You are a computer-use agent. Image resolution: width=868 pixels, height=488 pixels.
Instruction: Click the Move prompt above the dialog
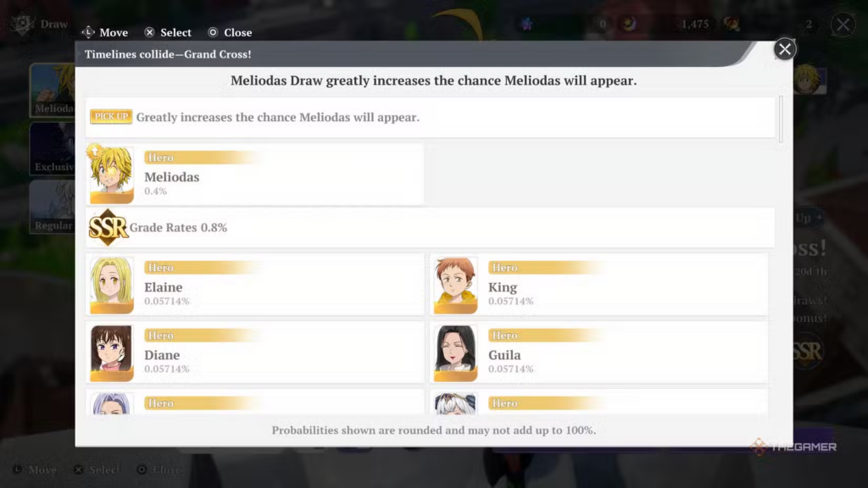coord(104,32)
